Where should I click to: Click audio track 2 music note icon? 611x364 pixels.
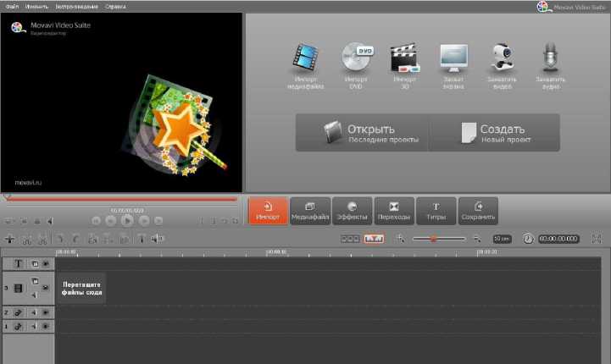click(x=18, y=312)
